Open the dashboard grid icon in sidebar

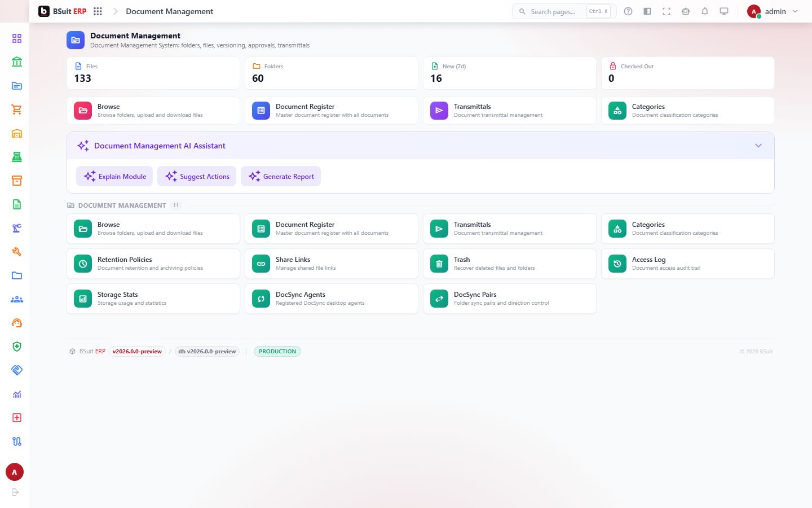[17, 38]
